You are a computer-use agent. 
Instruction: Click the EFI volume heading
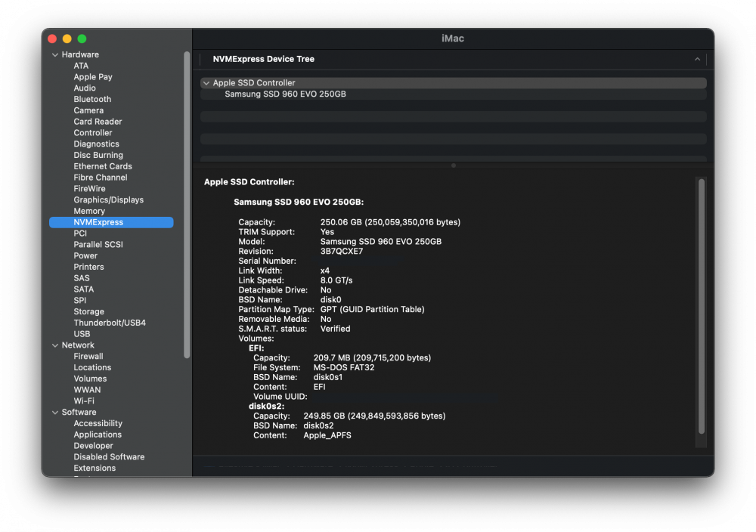coord(256,348)
